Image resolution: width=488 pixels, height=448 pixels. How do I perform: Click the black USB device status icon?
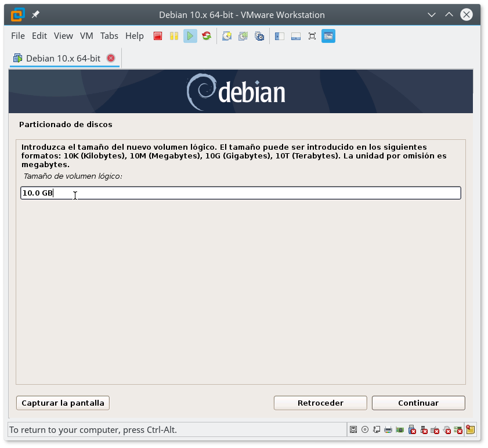pyautogui.click(x=424, y=430)
